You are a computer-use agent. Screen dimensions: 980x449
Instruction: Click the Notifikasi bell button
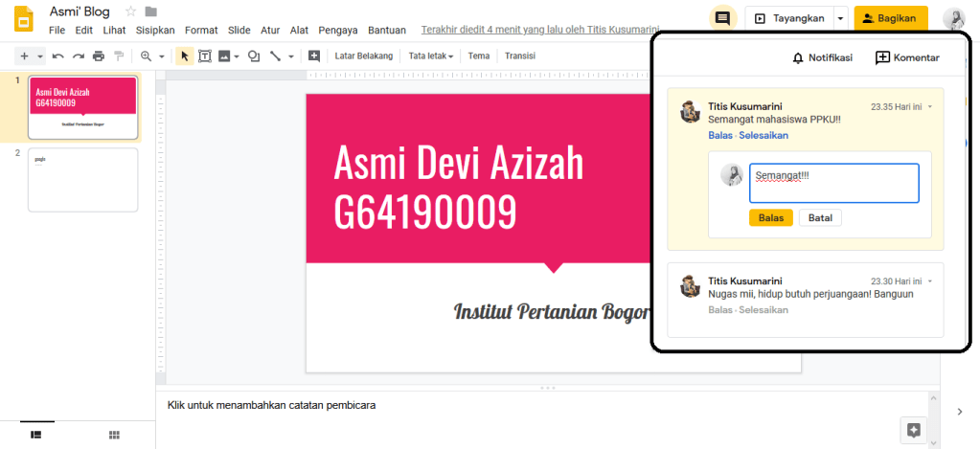click(x=822, y=58)
